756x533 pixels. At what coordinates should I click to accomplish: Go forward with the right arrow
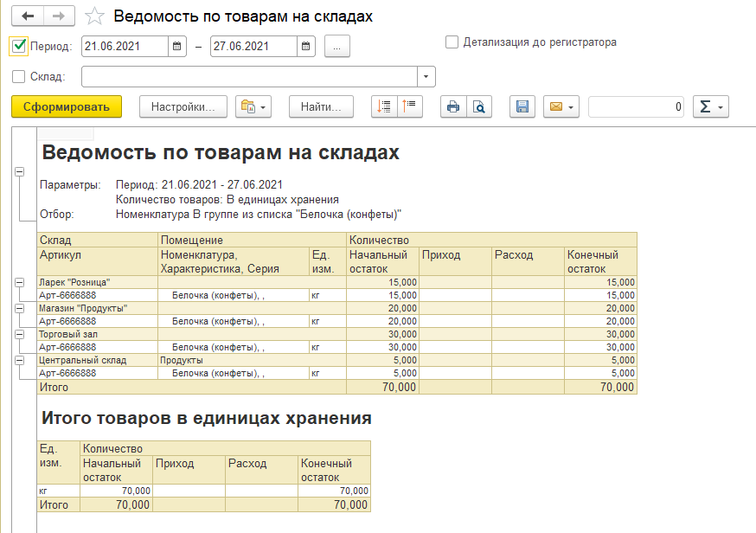point(59,16)
